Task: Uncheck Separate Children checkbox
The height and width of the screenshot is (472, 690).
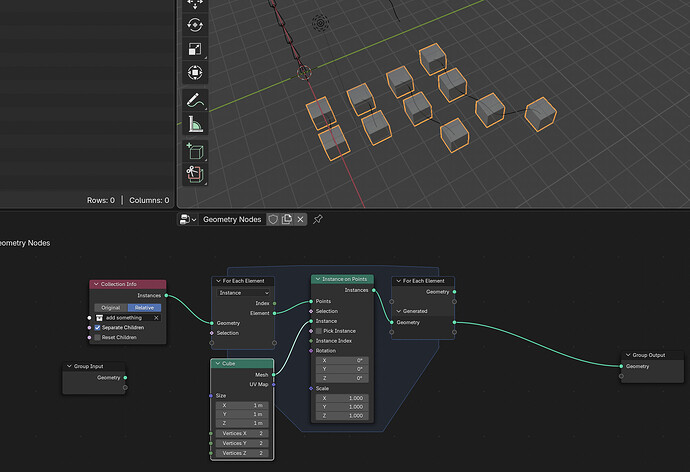Action: 97,328
